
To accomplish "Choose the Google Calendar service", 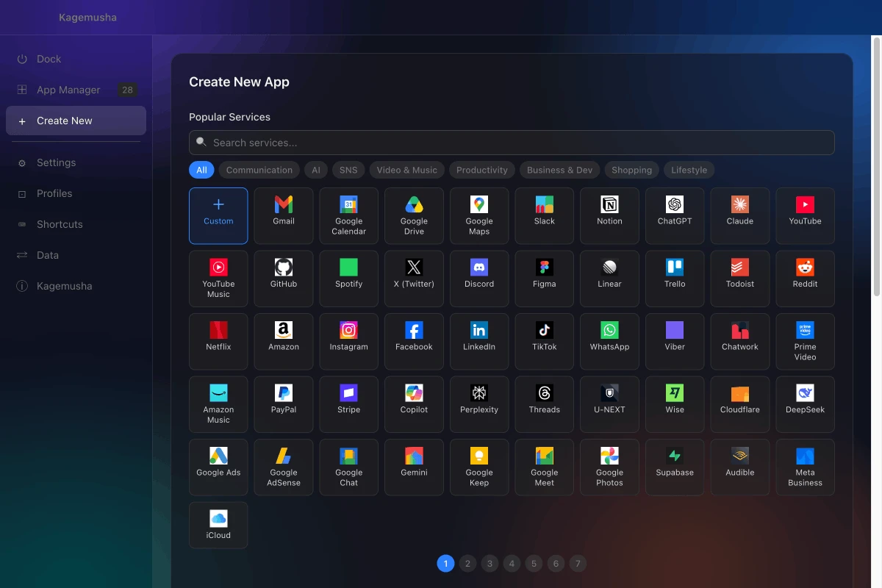I will pos(349,215).
